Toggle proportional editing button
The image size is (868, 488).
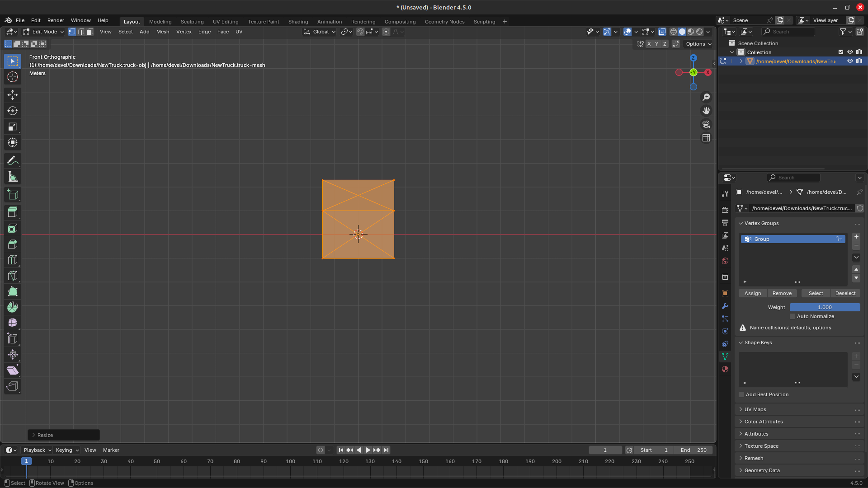[386, 32]
